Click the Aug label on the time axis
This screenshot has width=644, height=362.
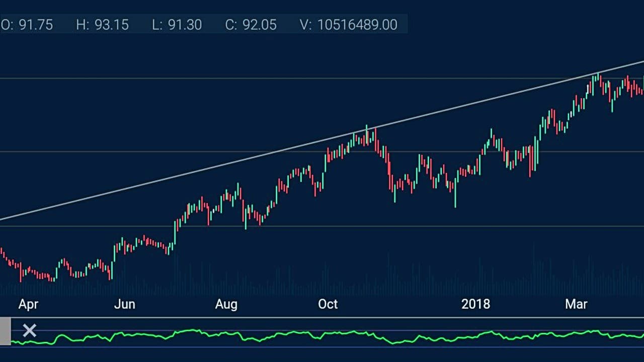(226, 304)
